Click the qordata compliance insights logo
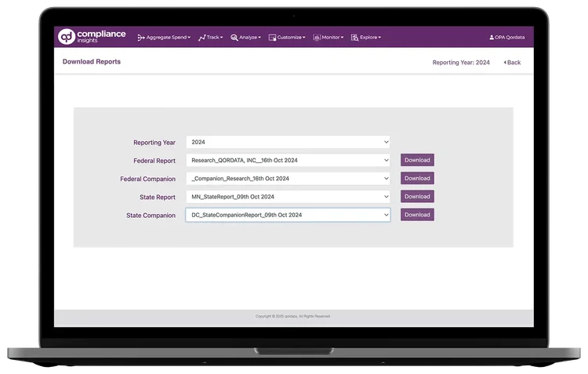 92,36
